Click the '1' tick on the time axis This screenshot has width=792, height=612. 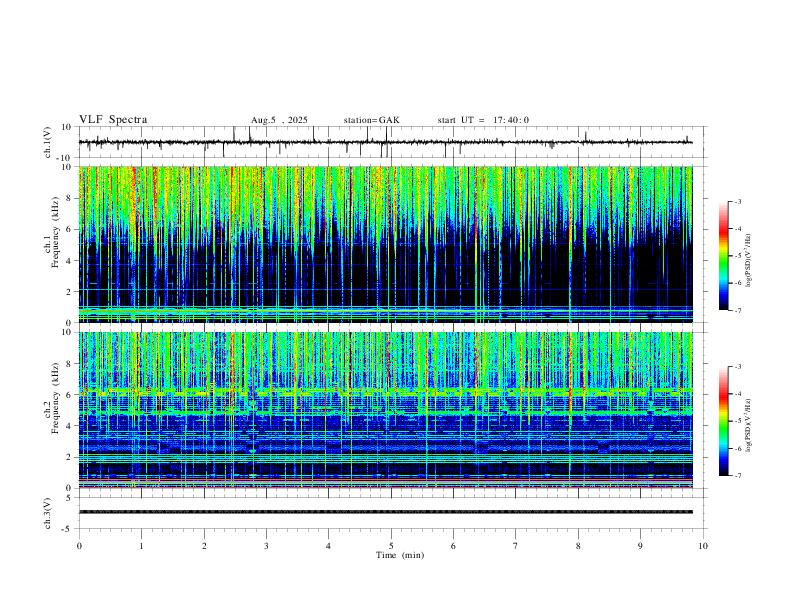(141, 546)
